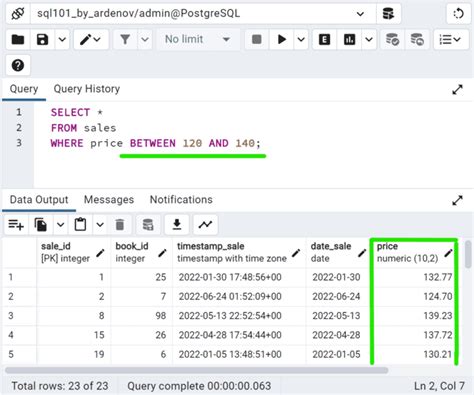Click the reset layout icon
The height and width of the screenshot is (395, 474).
click(458, 14)
